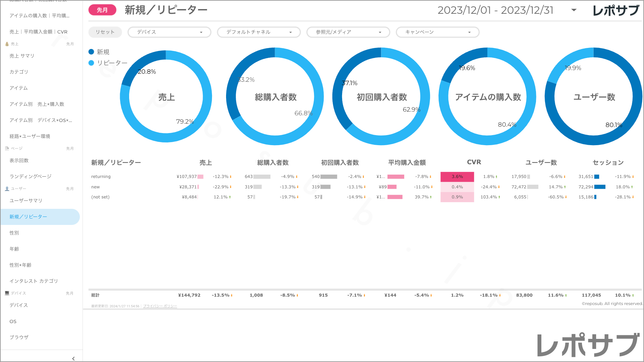This screenshot has width=644, height=362.
Task: Go to ユーザーサマリ in the sidebar
Action: click(x=26, y=200)
